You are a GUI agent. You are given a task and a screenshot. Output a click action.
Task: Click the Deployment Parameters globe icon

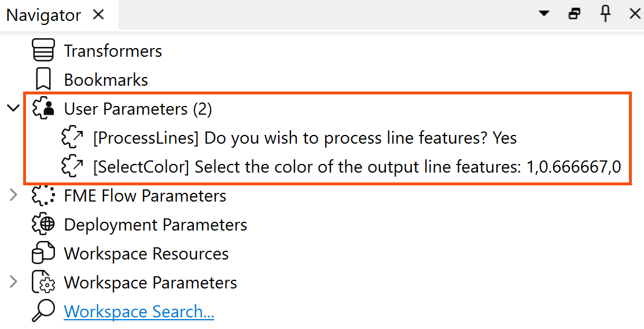43,225
